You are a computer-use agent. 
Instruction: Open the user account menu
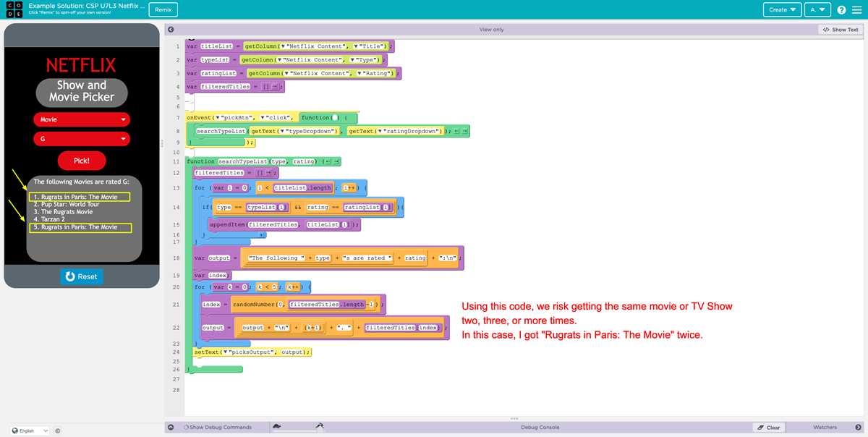[818, 9]
